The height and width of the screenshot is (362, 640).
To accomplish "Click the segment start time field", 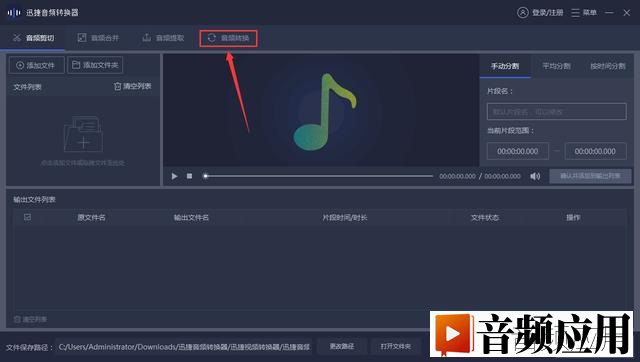I will tap(518, 151).
